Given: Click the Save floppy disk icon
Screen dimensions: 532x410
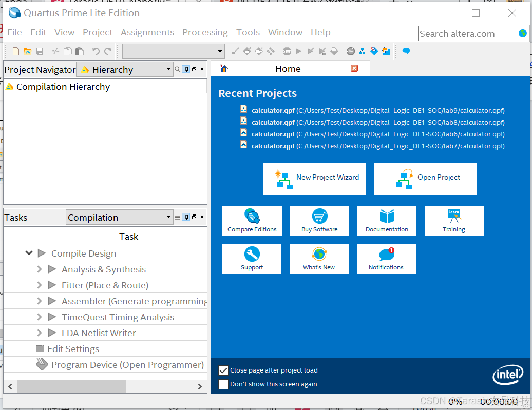Looking at the screenshot, I should tap(40, 51).
